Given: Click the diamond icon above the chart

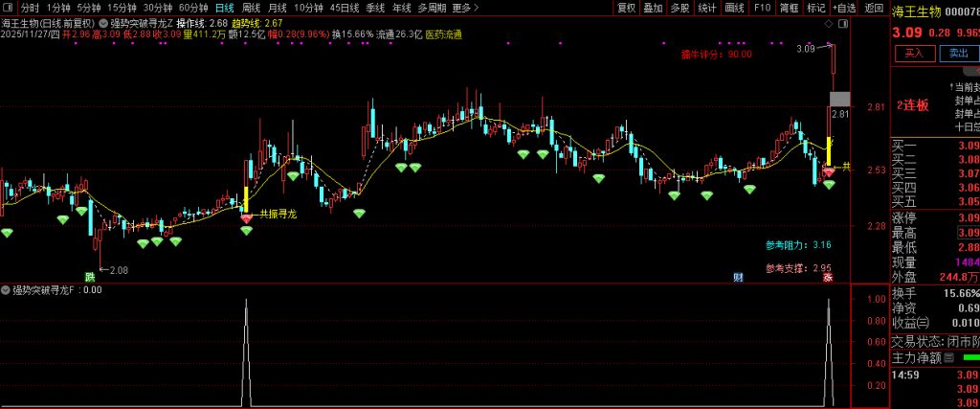Looking at the screenshot, I should tap(828, 24).
